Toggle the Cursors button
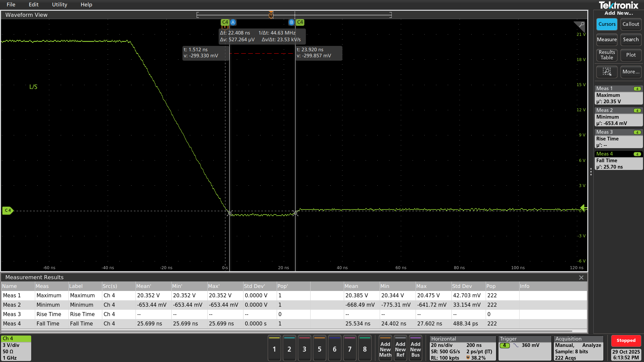The image size is (644, 362). click(x=607, y=24)
